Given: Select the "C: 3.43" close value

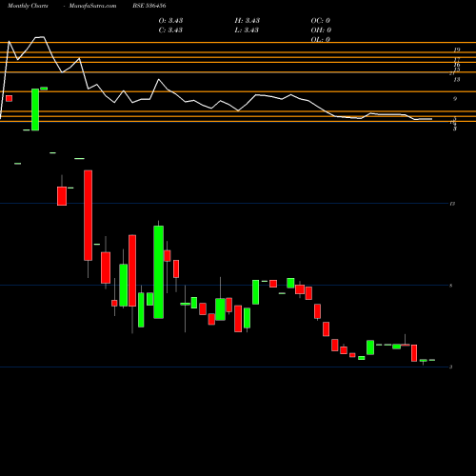Looking at the screenshot, I should pyautogui.click(x=170, y=30).
